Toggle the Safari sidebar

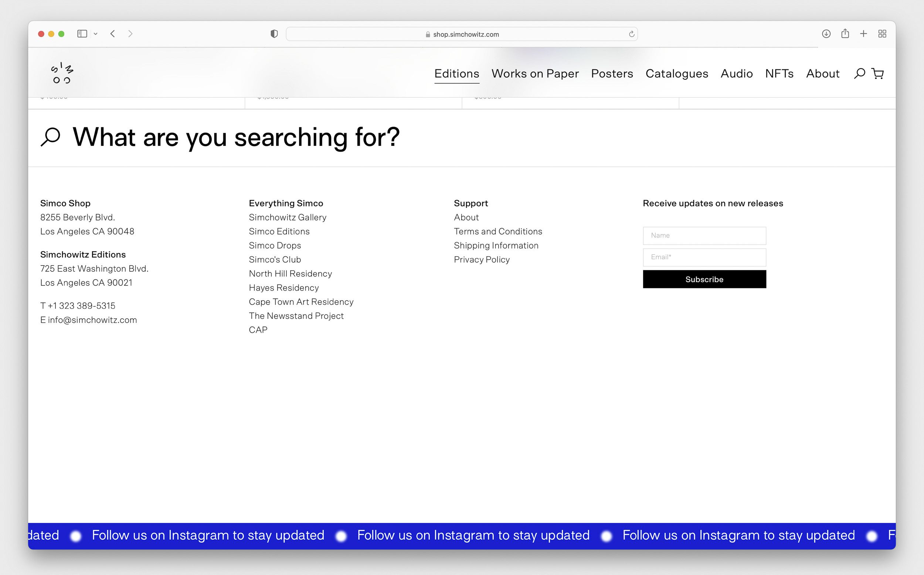click(x=82, y=34)
